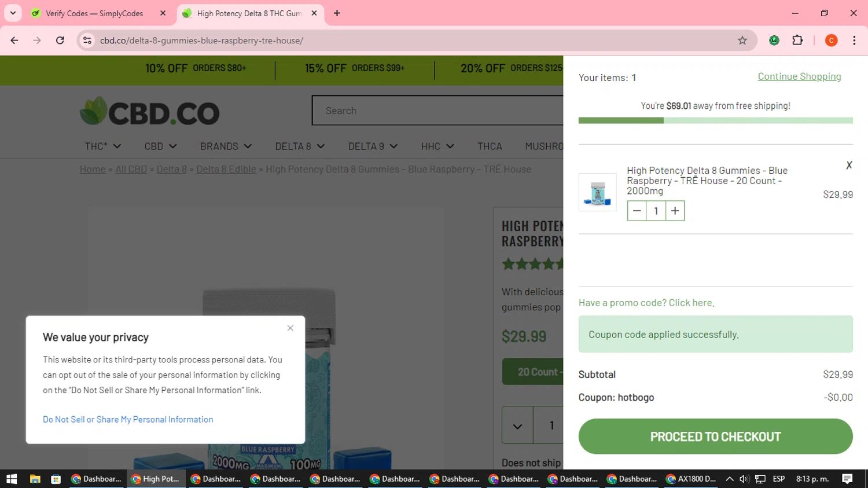Open the tab search dropdown arrow
The width and height of the screenshot is (868, 488).
point(13,13)
